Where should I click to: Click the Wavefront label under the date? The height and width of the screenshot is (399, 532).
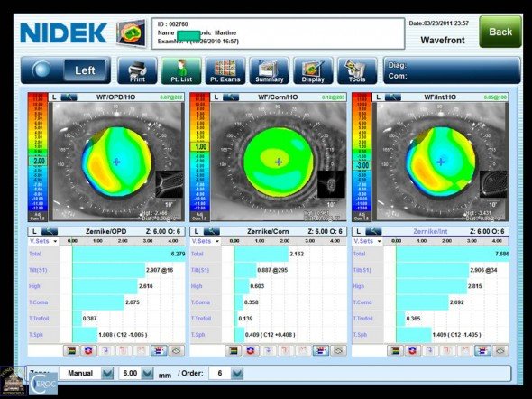coord(443,40)
